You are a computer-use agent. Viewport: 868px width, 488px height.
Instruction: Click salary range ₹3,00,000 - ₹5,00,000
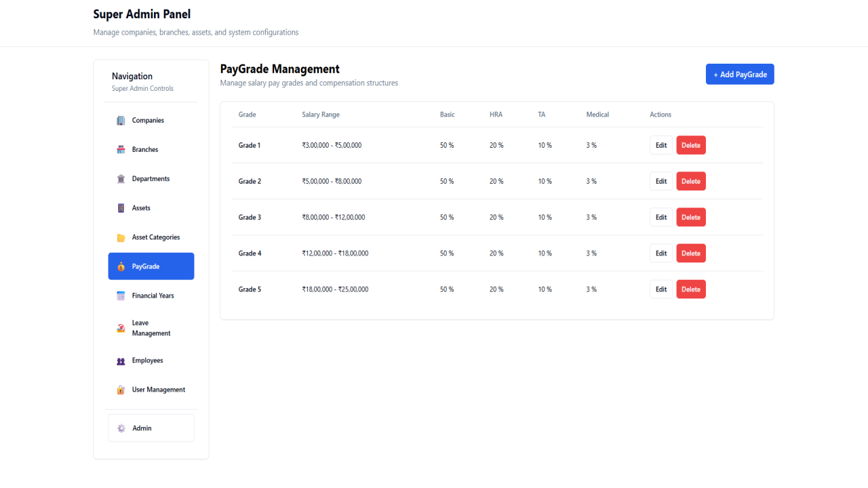click(x=332, y=145)
